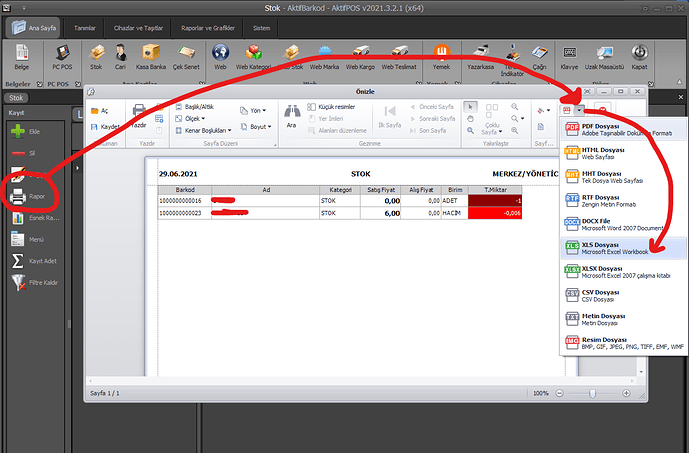Click Filtre Kaldır funnel icon
The image size is (689, 453).
[18, 283]
